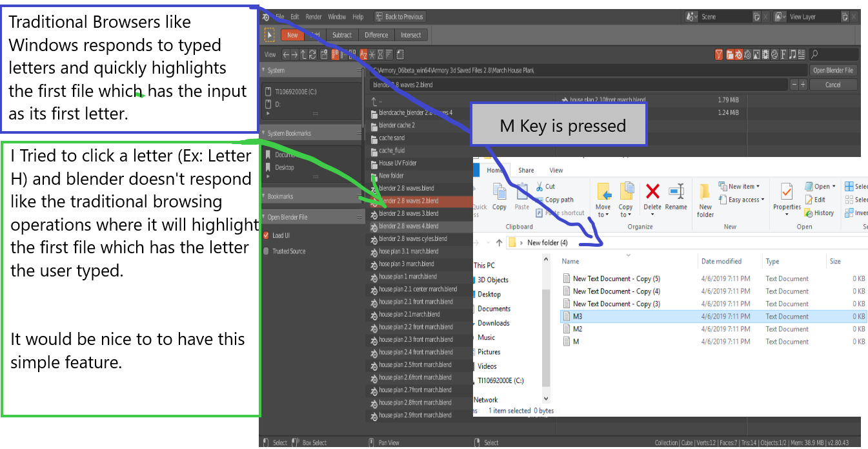Screen dimensions: 868x449
Task: Select file 'M2' in Explorer list
Action: click(x=578, y=329)
